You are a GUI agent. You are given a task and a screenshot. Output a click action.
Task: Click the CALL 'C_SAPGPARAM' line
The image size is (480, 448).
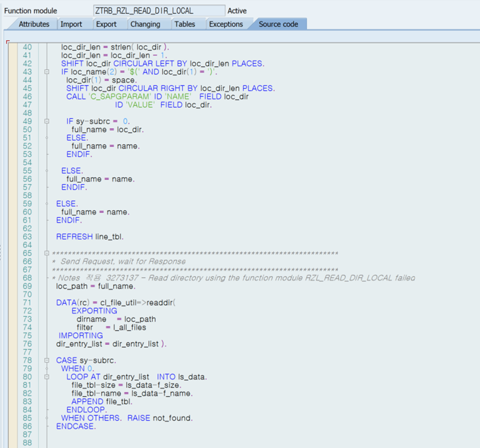[157, 96]
